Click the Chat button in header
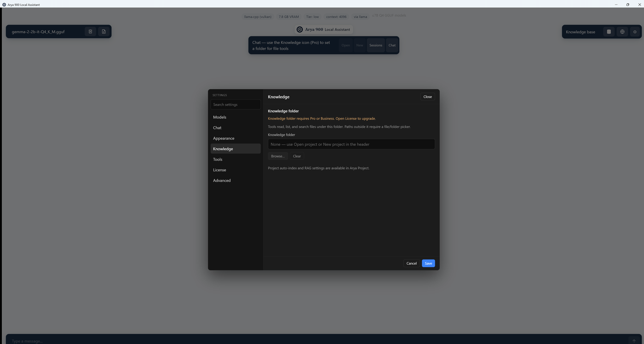Image resolution: width=644 pixels, height=344 pixels. pos(392,45)
